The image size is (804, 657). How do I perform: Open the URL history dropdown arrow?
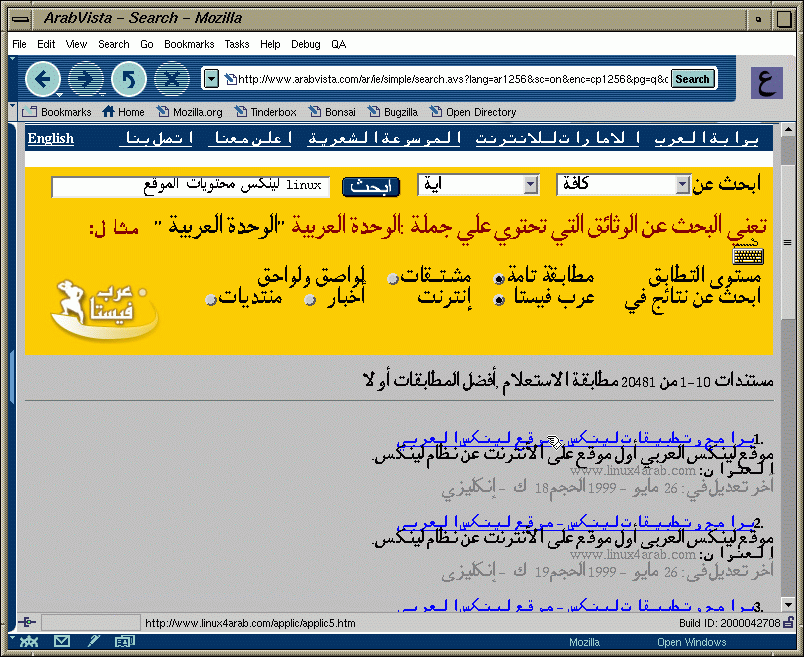(x=211, y=79)
